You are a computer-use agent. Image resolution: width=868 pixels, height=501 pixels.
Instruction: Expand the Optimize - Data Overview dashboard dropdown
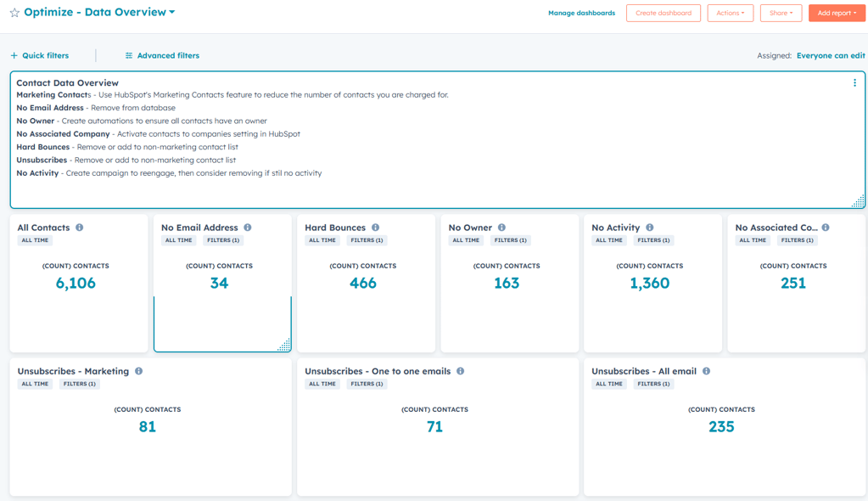[x=172, y=13]
